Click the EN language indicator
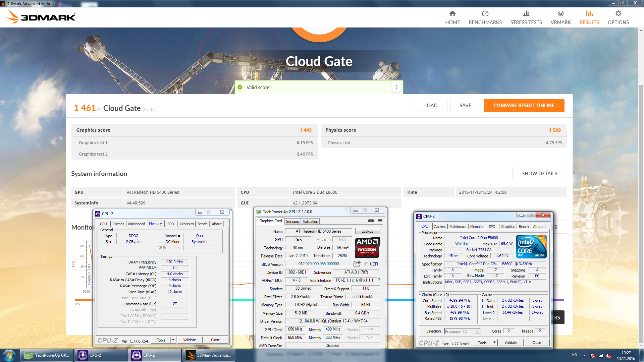This screenshot has width=644, height=362. (x=575, y=355)
